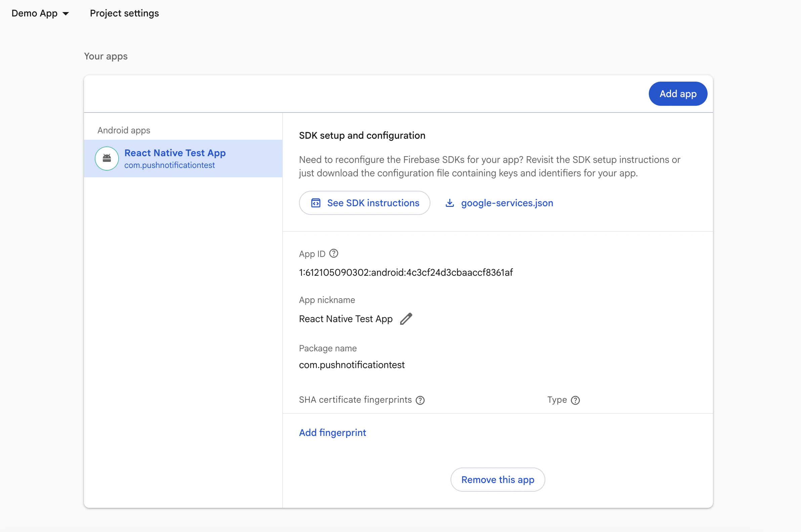The height and width of the screenshot is (532, 801).
Task: Collapse the Demo App dropdown arrow
Action: (x=66, y=13)
